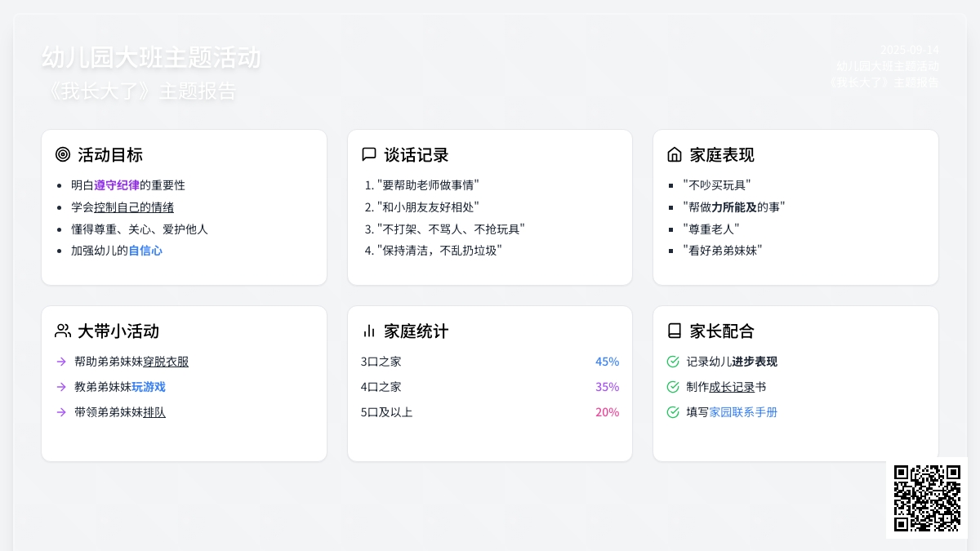
Task: Click the house icon beside 家庭表现
Action: coord(675,154)
